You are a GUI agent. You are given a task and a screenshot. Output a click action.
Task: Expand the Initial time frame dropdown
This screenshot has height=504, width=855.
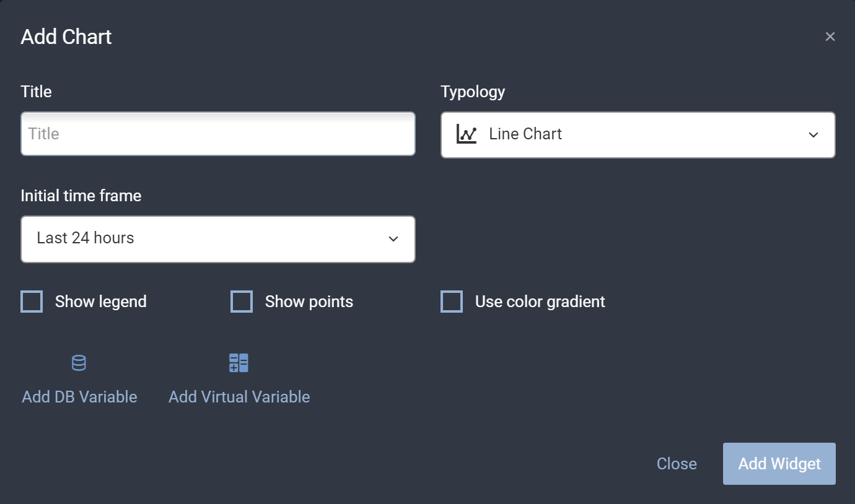click(217, 238)
